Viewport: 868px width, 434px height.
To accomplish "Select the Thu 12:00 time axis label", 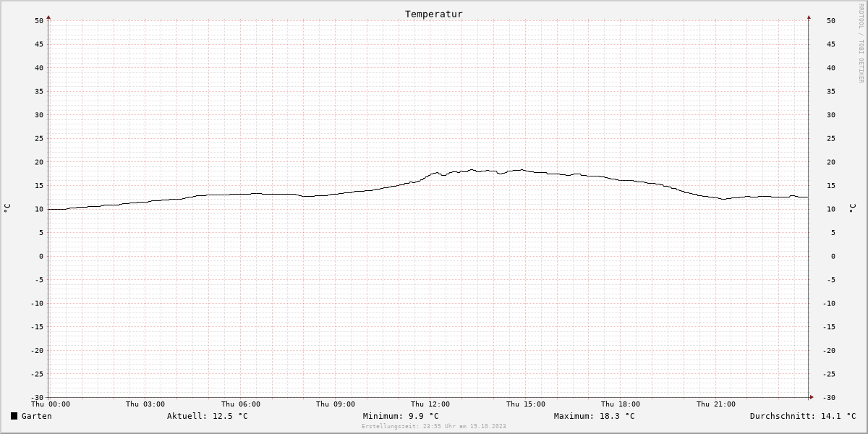I will pos(430,404).
